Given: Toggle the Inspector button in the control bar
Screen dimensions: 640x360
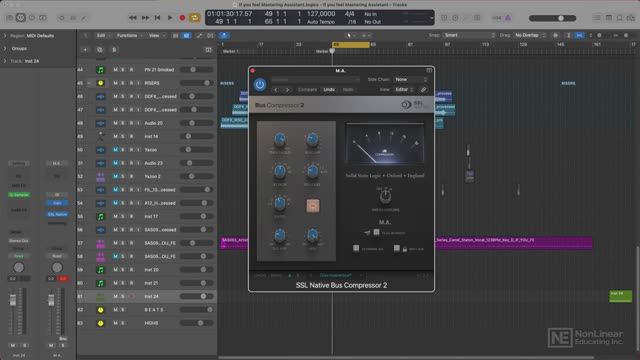Looking at the screenshot, I should click(x=20, y=18).
